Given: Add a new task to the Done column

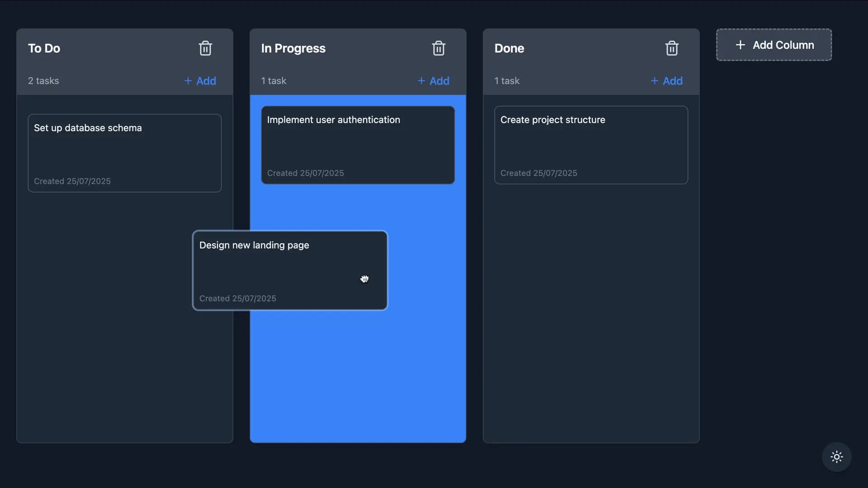Looking at the screenshot, I should 667,81.
